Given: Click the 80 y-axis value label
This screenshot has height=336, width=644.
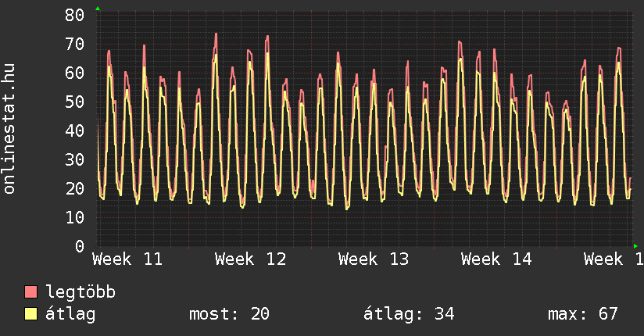Looking at the screenshot, I should coord(74,16).
